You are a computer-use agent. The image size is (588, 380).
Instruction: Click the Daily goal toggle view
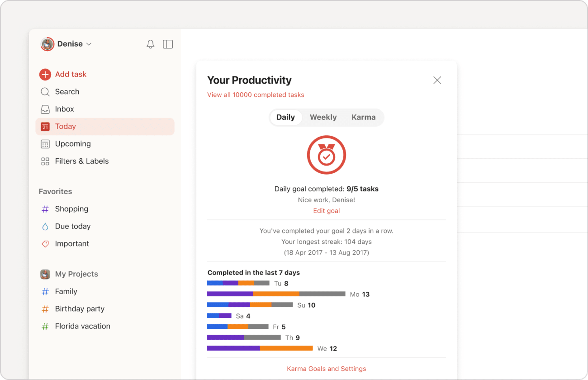coord(285,117)
